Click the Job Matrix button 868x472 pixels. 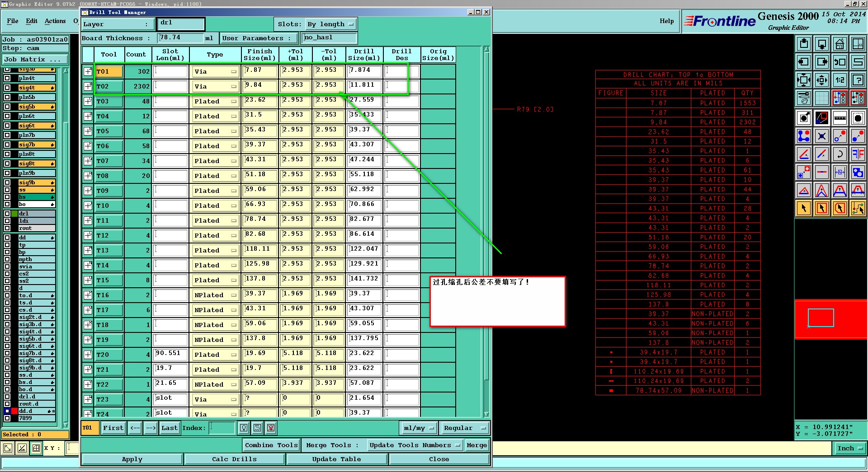point(35,59)
